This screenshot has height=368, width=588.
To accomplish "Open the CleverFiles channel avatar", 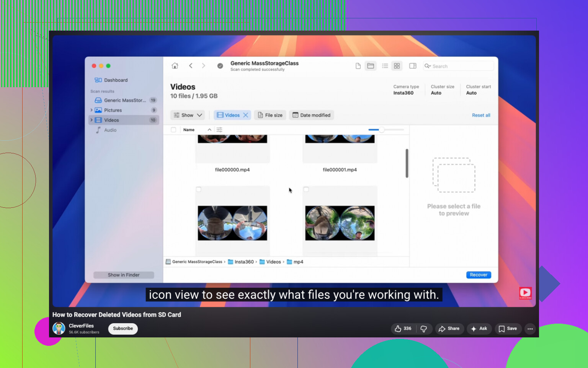I will 59,329.
